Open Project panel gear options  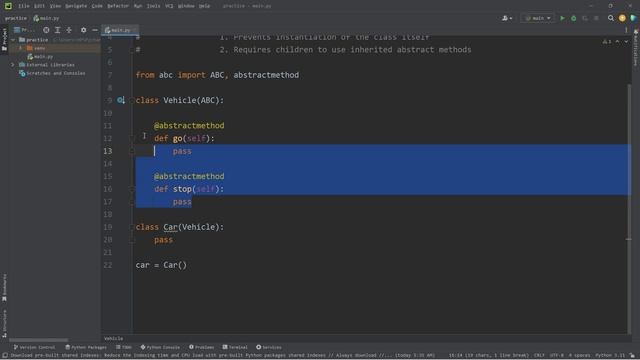83,30
